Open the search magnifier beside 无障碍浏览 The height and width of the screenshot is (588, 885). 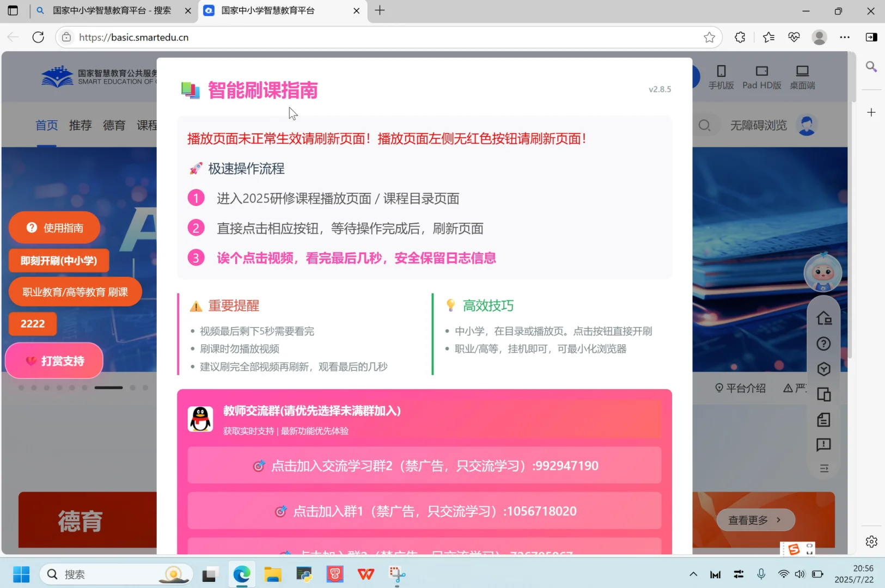tap(705, 125)
